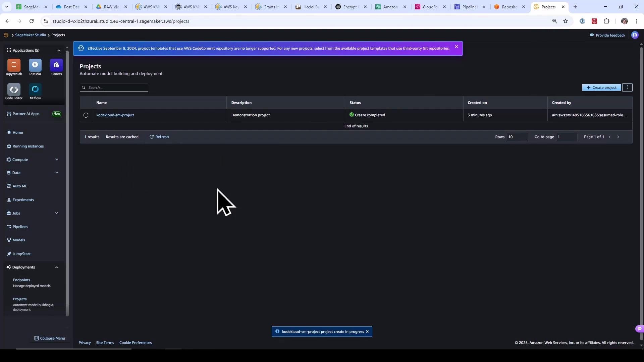Click the more options kebab button
The height and width of the screenshot is (362, 644).
pos(627,87)
